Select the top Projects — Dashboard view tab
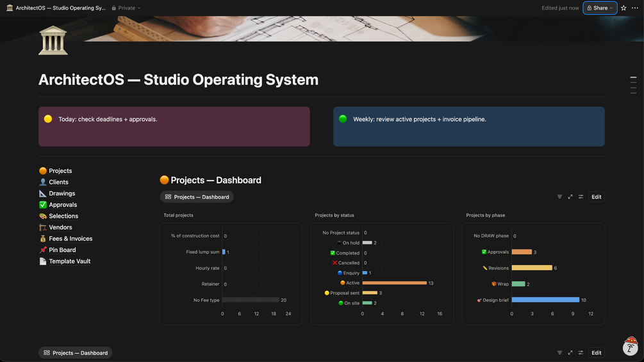This screenshot has width=644, height=362. coord(197,197)
